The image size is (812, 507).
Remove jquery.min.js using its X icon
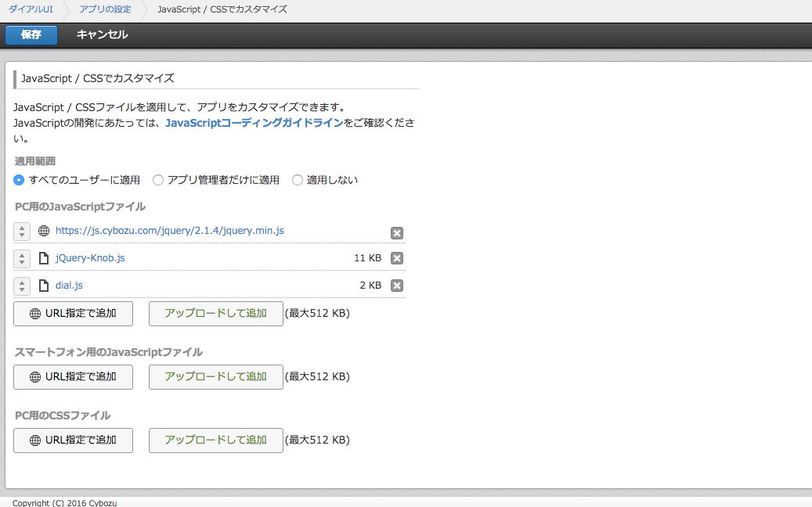tap(397, 232)
